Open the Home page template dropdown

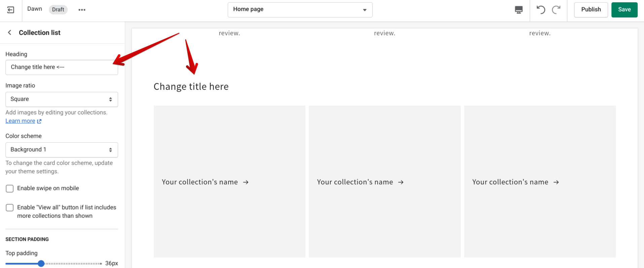300,10
